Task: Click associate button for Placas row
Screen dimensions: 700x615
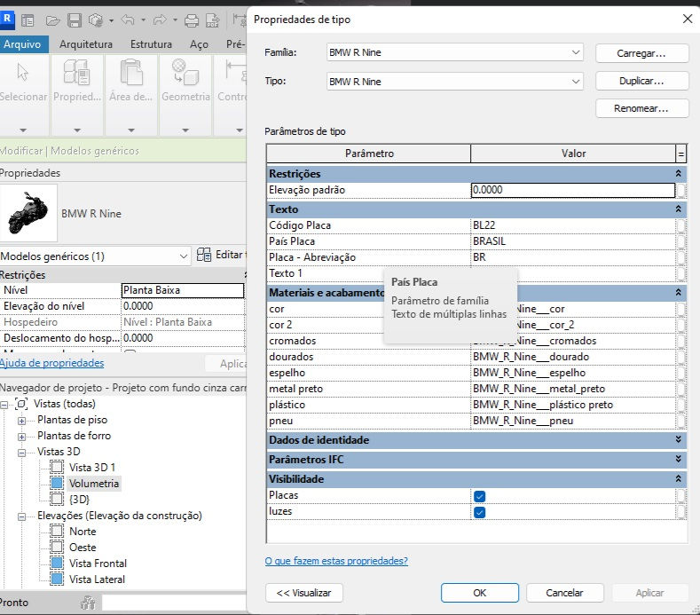Action: (x=680, y=495)
